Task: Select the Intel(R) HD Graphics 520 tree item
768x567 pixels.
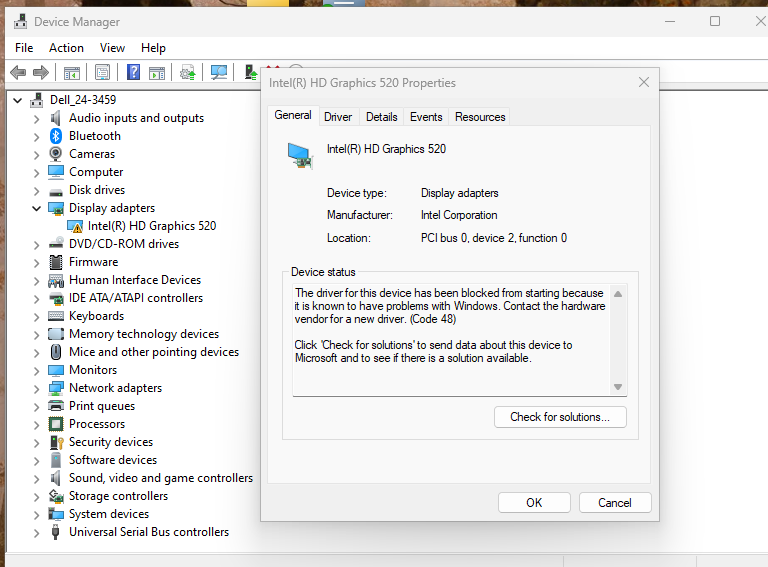Action: pyautogui.click(x=152, y=226)
